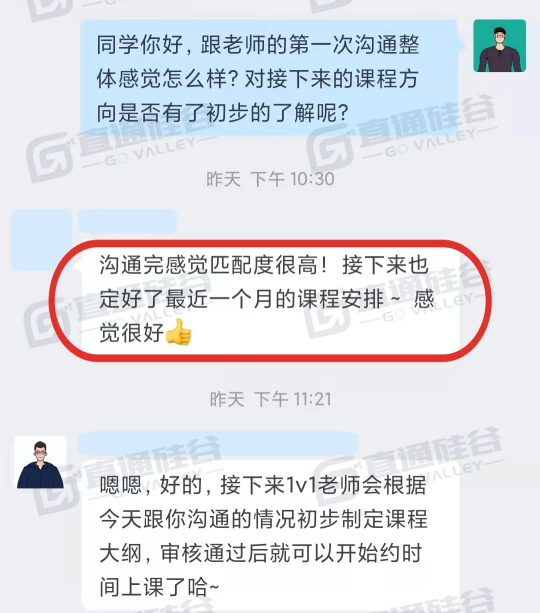Tap the blue message starting 同学你好
This screenshot has height=613, width=540.
(269, 78)
